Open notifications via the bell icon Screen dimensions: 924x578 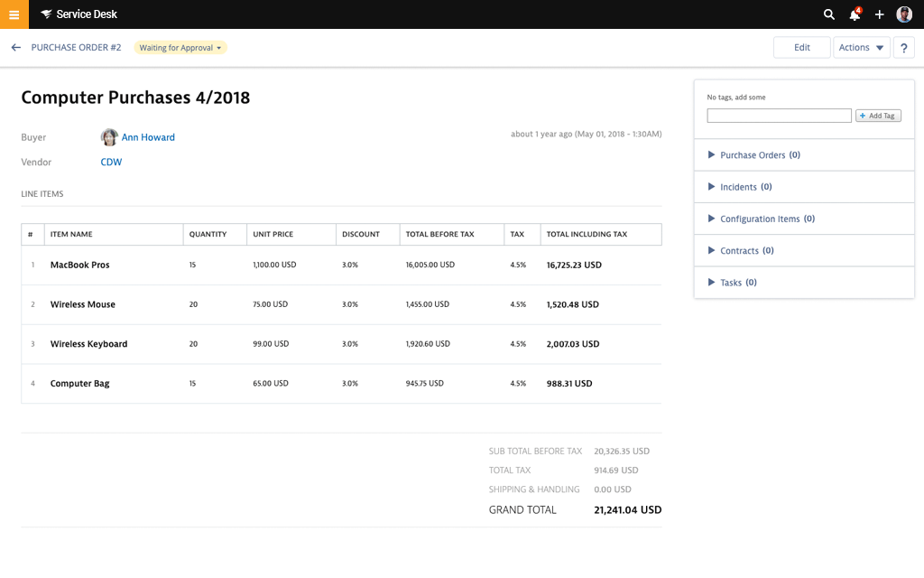coord(854,14)
